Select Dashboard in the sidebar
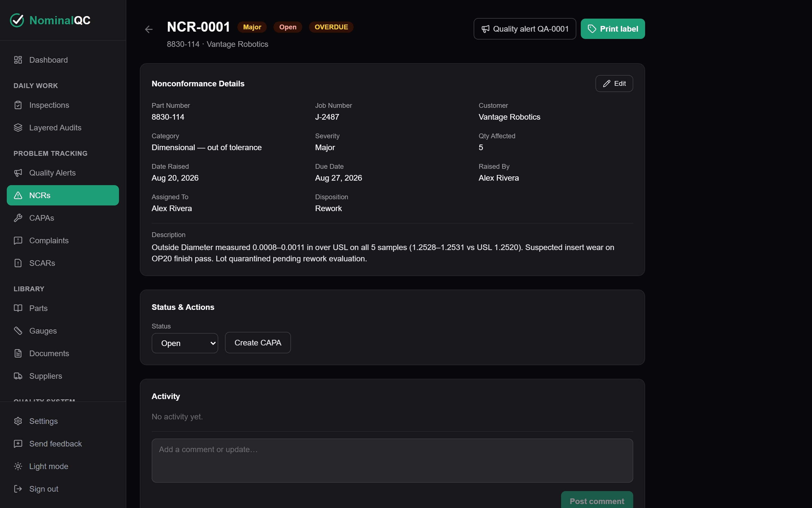Viewport: 812px width, 508px height. tap(63, 60)
